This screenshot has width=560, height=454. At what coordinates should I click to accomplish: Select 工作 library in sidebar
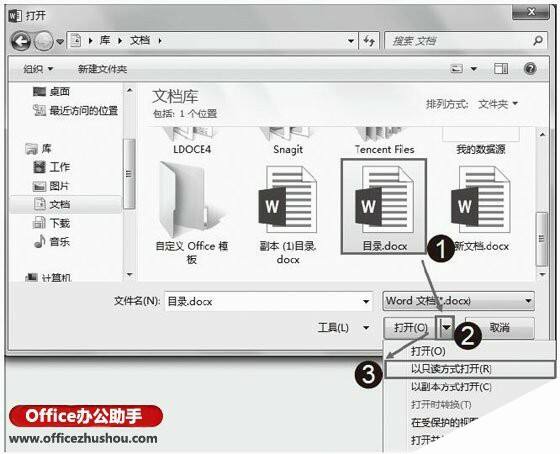pos(51,166)
